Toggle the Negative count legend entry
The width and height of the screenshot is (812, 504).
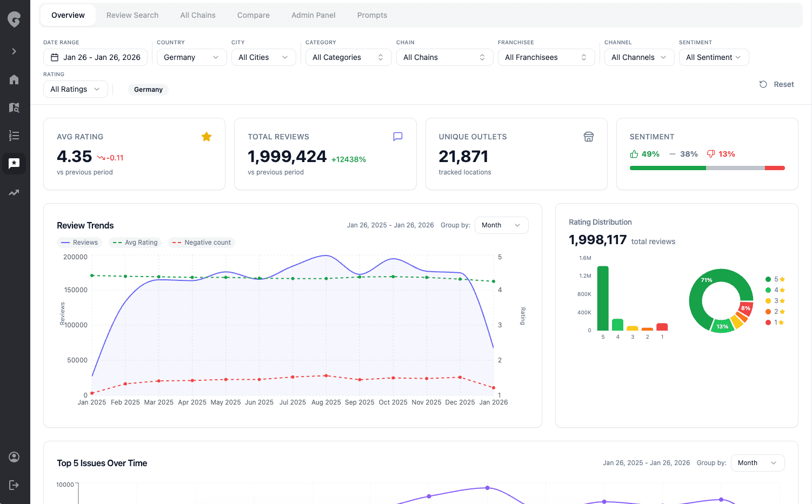point(201,243)
